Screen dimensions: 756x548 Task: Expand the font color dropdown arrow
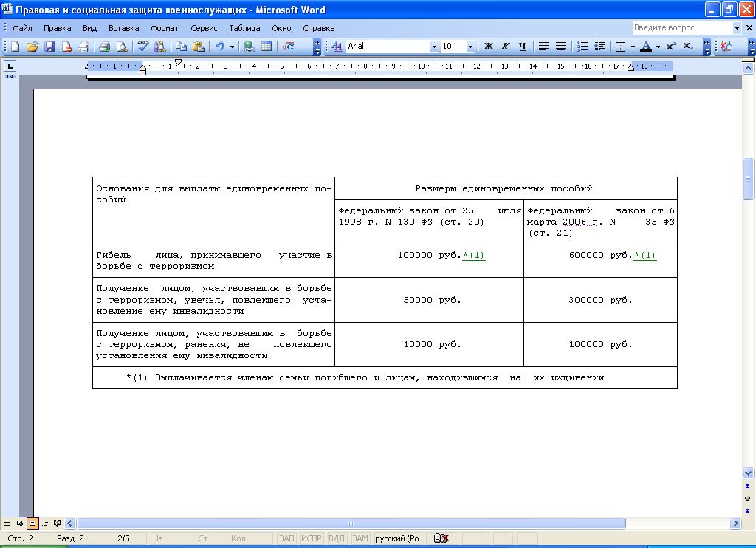point(658,47)
